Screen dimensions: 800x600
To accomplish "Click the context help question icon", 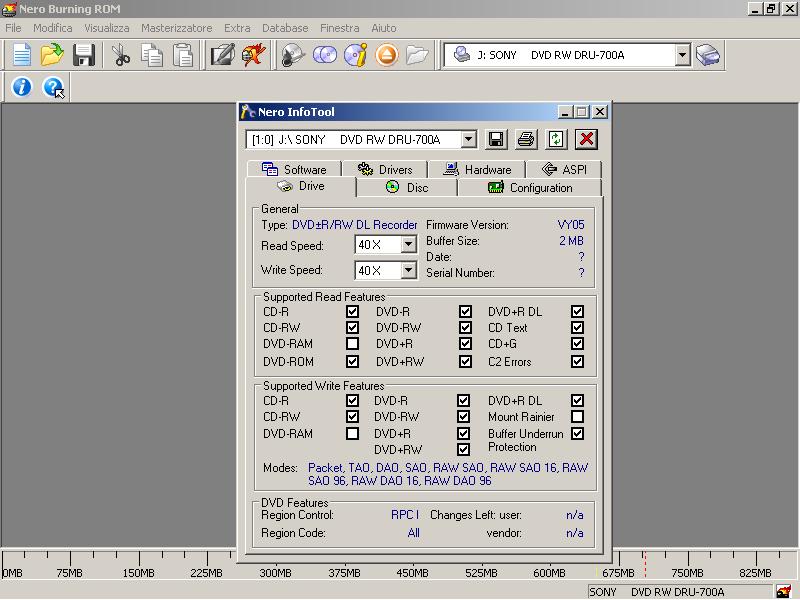I will coord(54,87).
